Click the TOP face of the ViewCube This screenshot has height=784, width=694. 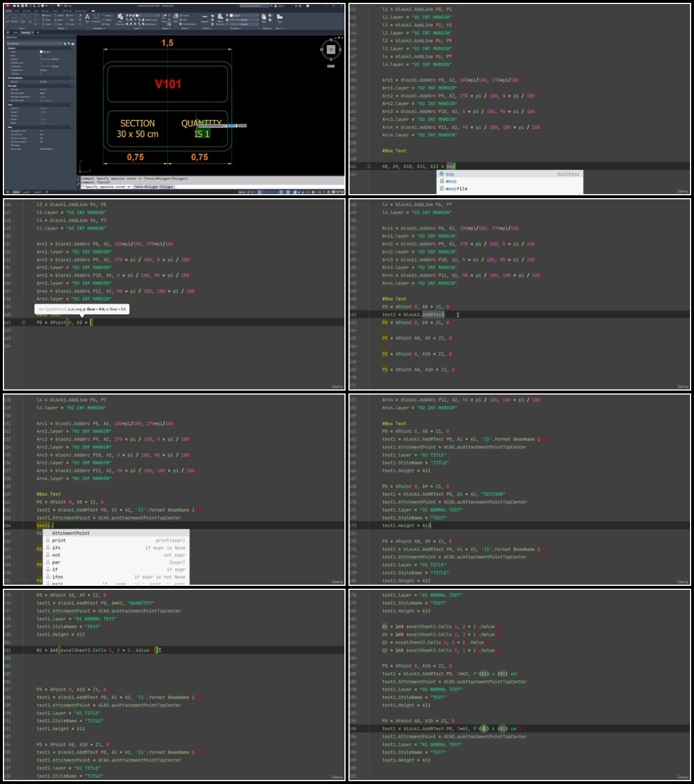[331, 50]
